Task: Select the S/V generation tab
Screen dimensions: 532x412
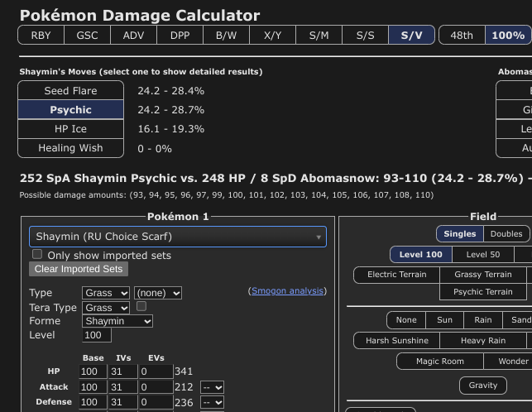Action: 411,35
